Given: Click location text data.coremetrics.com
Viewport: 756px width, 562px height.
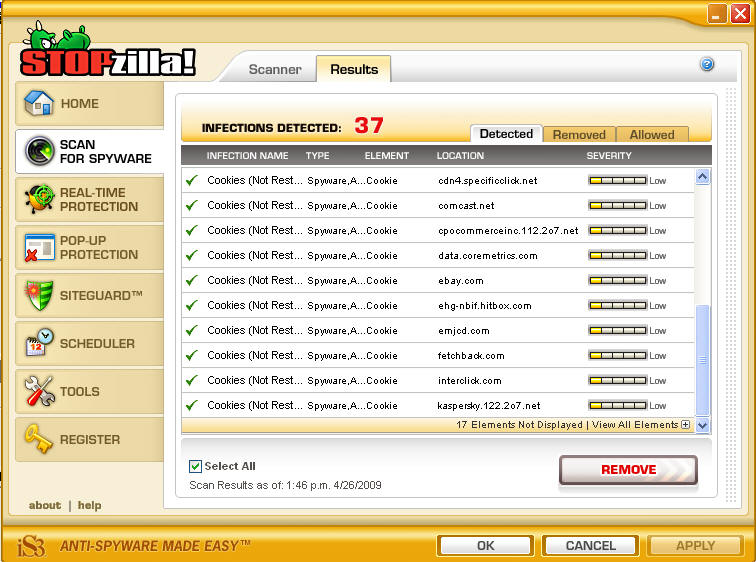Looking at the screenshot, I should [487, 255].
